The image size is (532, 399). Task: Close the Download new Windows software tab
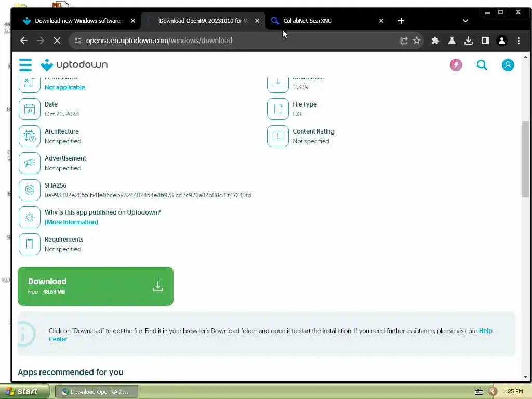point(133,21)
